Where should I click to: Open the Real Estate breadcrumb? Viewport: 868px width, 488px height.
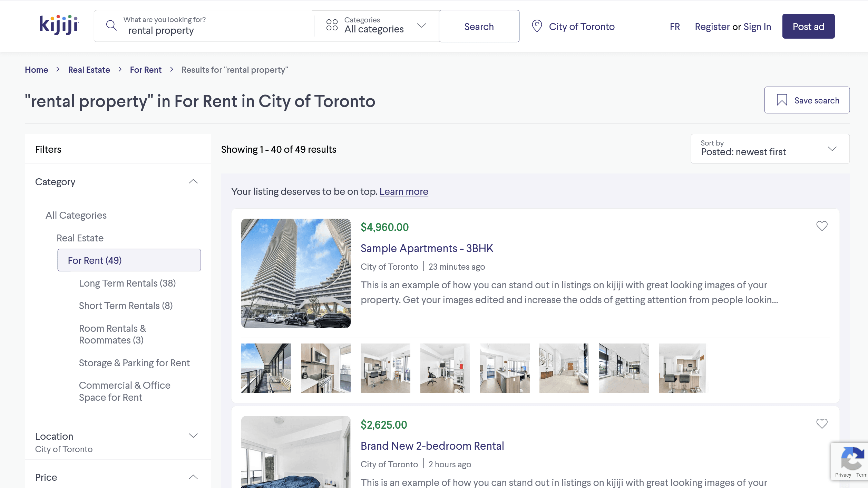click(89, 70)
